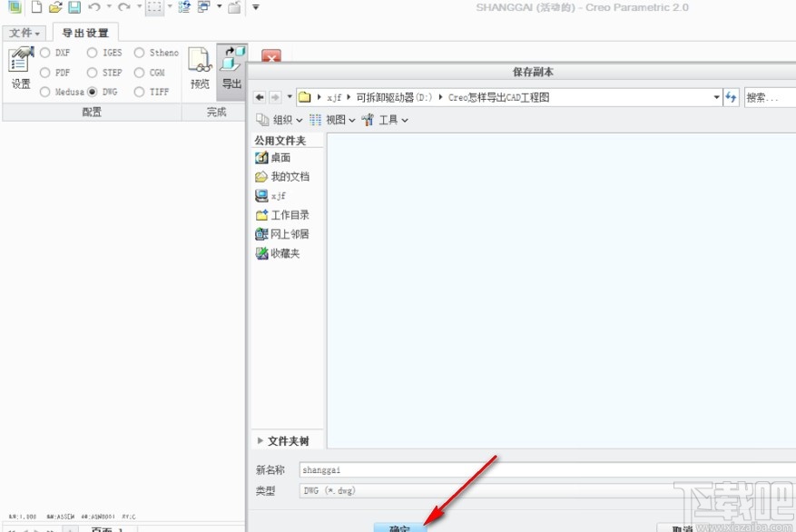This screenshot has height=532, width=796.
Task: Open the 工具 menu
Action: tap(385, 120)
